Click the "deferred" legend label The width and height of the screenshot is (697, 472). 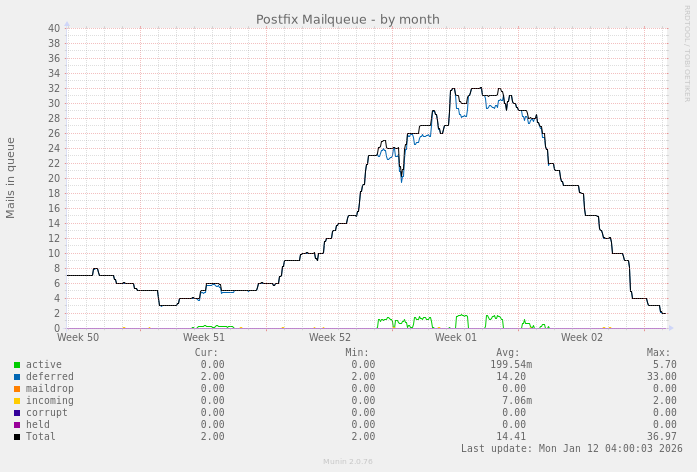50,376
